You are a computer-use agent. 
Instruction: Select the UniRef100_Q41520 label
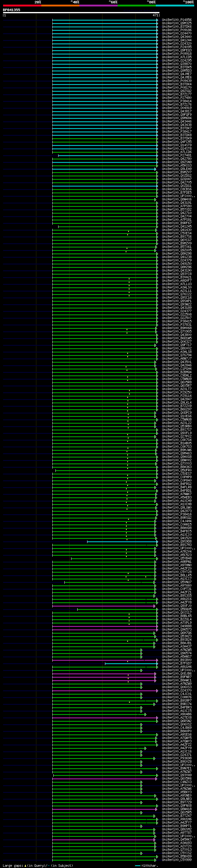tap(177, 538)
